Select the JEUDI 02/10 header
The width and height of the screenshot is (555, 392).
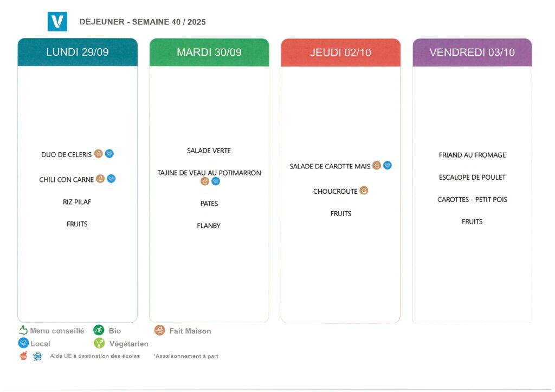[340, 53]
